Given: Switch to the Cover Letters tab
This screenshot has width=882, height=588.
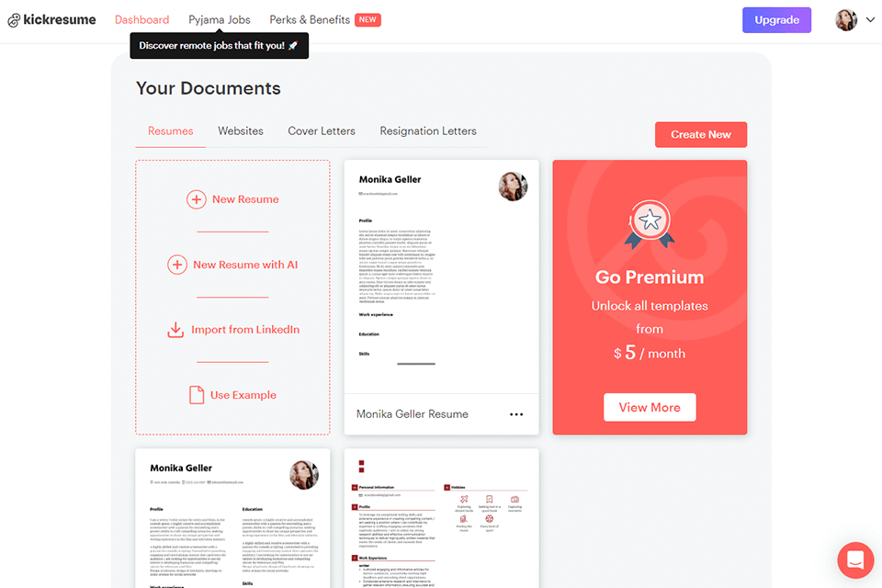Looking at the screenshot, I should pyautogui.click(x=322, y=131).
